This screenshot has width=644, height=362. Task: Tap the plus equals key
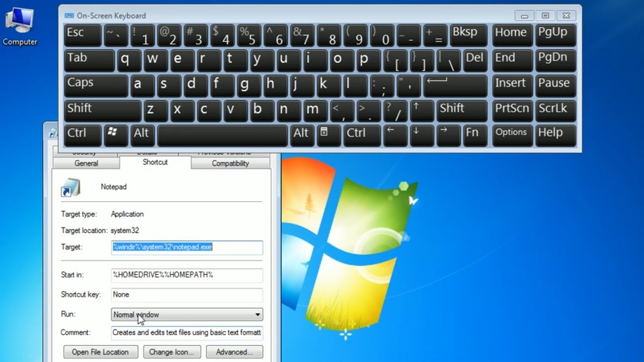(436, 35)
